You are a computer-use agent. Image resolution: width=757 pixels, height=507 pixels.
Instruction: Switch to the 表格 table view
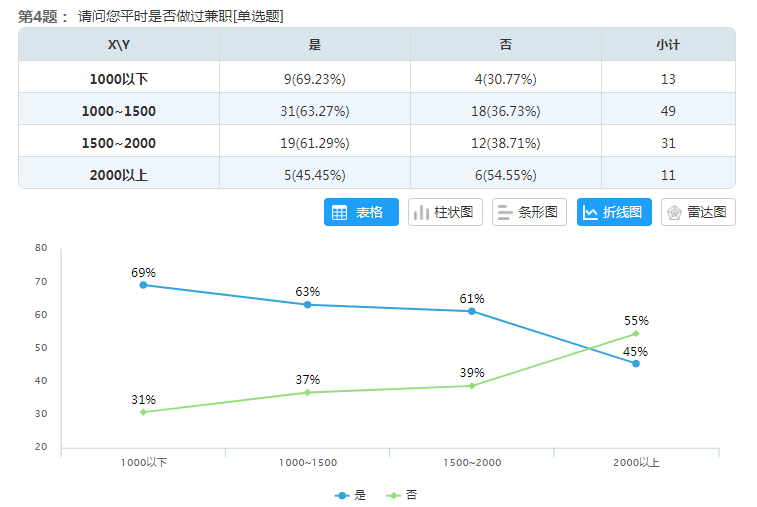tap(361, 212)
